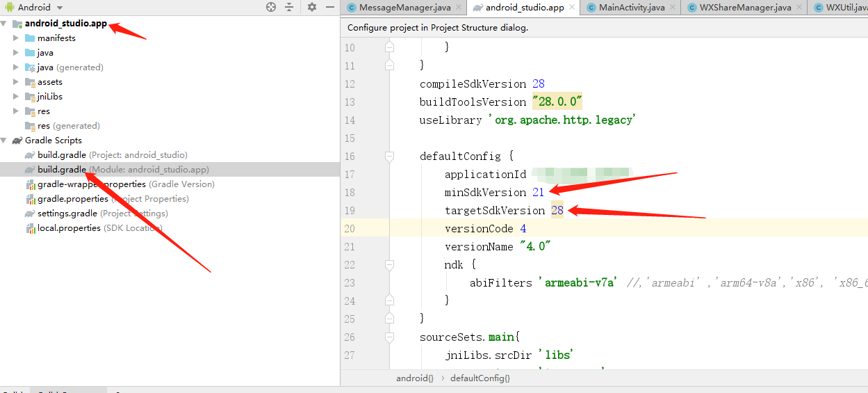Collapse the Gradle Scripts node
The image size is (868, 393).
(x=4, y=141)
